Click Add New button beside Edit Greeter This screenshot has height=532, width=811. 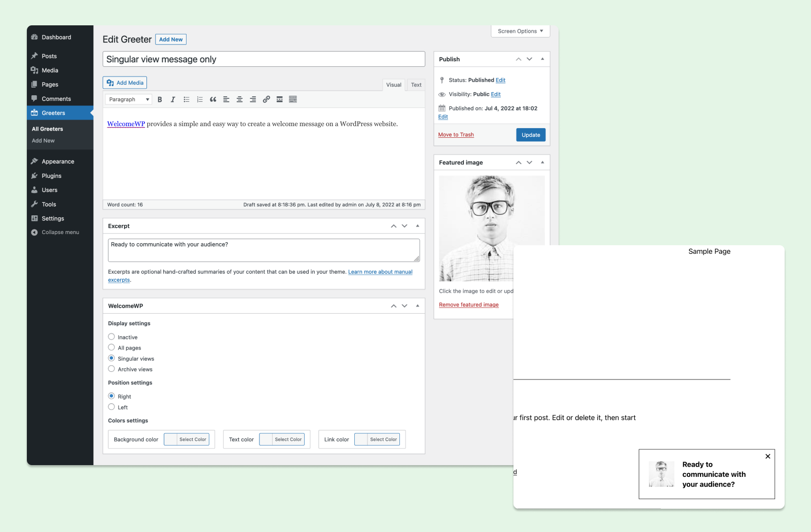171,40
